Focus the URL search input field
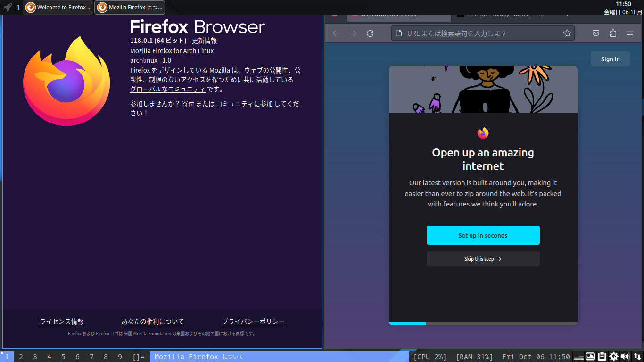 482,33
